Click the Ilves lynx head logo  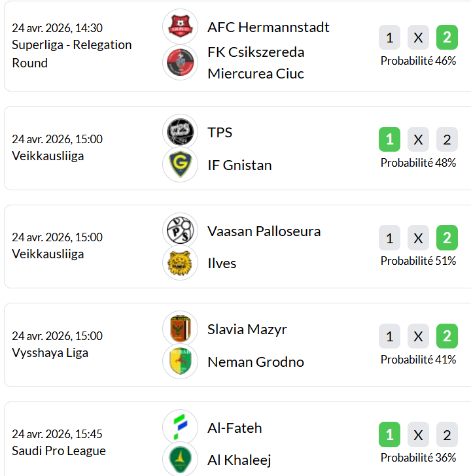click(x=180, y=263)
